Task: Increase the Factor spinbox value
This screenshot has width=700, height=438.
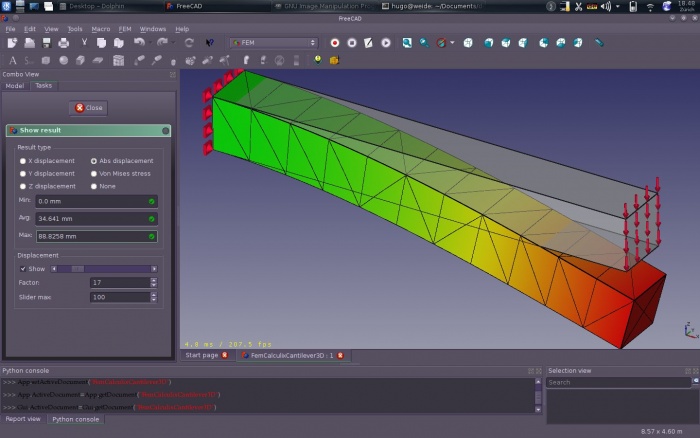Action: (x=154, y=280)
